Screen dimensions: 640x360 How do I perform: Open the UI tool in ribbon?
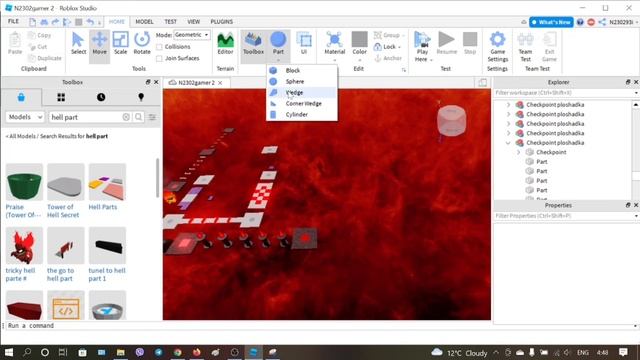pyautogui.click(x=304, y=43)
